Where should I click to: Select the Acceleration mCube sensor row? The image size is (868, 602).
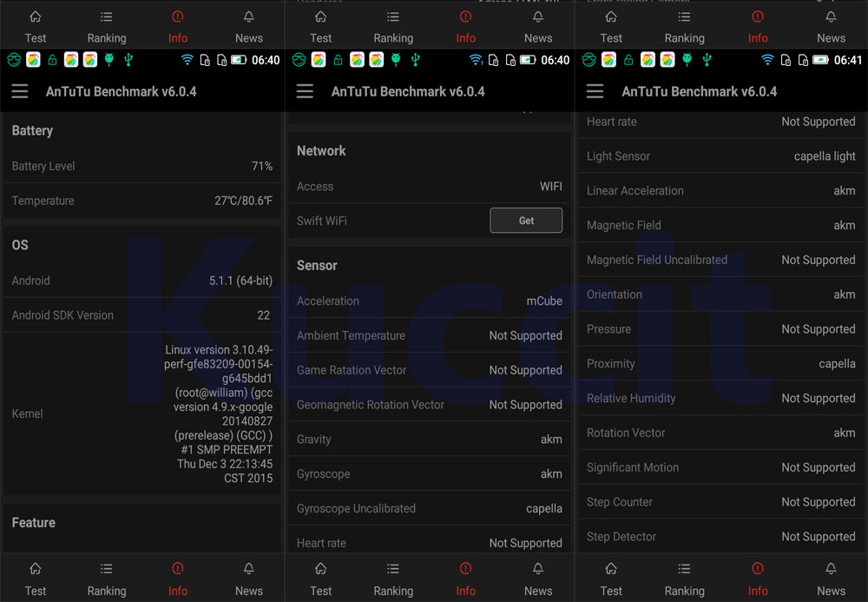point(429,301)
